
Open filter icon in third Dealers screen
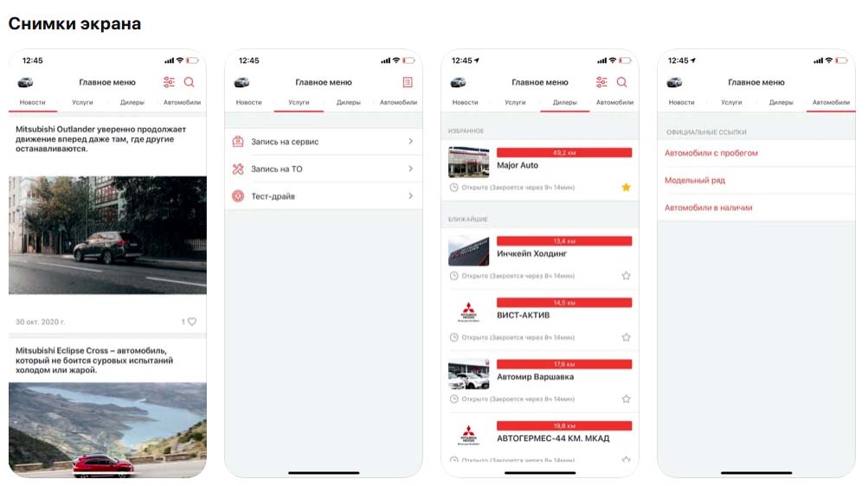coord(601,82)
